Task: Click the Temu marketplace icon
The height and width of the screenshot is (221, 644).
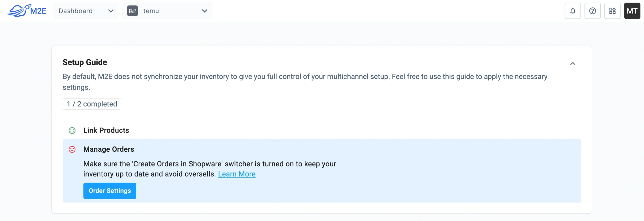Action: (x=133, y=11)
